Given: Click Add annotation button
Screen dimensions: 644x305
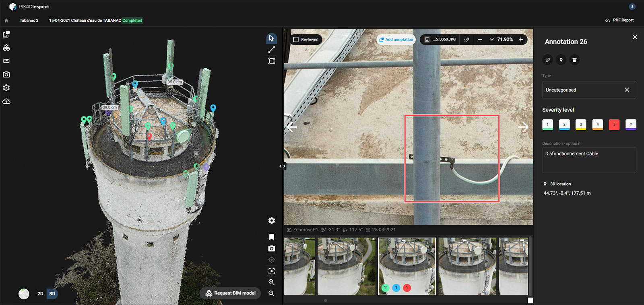Looking at the screenshot, I should tap(396, 39).
